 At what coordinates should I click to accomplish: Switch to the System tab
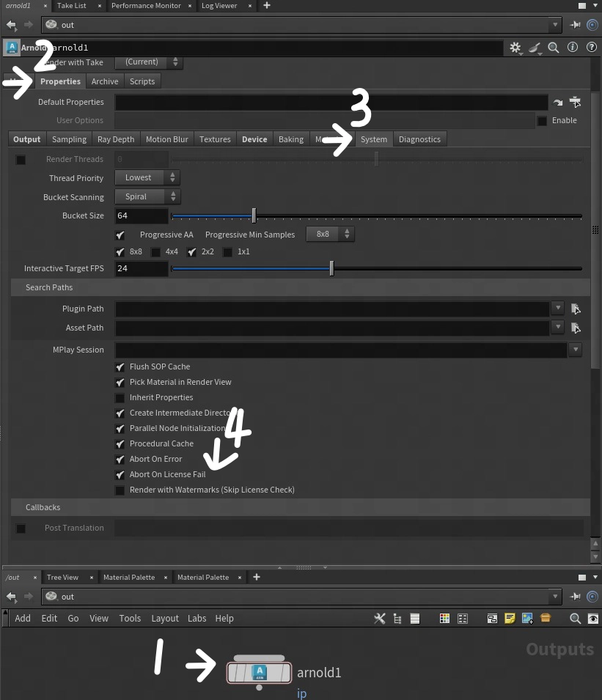pyautogui.click(x=373, y=139)
